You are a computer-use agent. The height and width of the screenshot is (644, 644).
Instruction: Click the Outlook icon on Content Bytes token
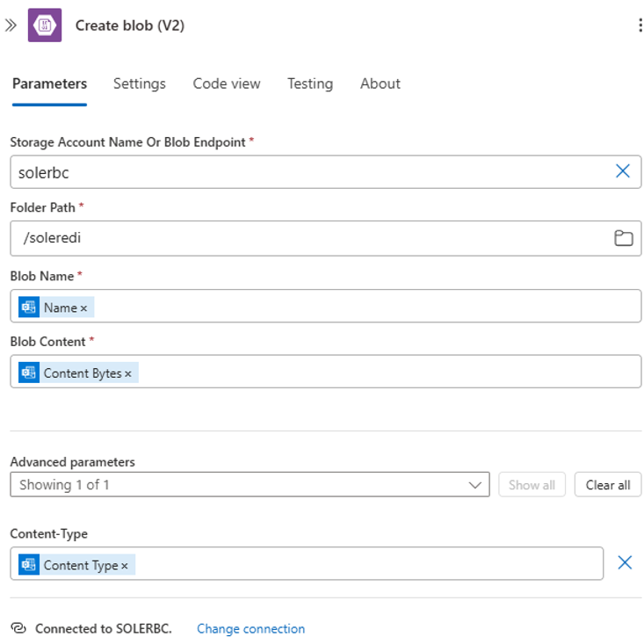pyautogui.click(x=29, y=373)
